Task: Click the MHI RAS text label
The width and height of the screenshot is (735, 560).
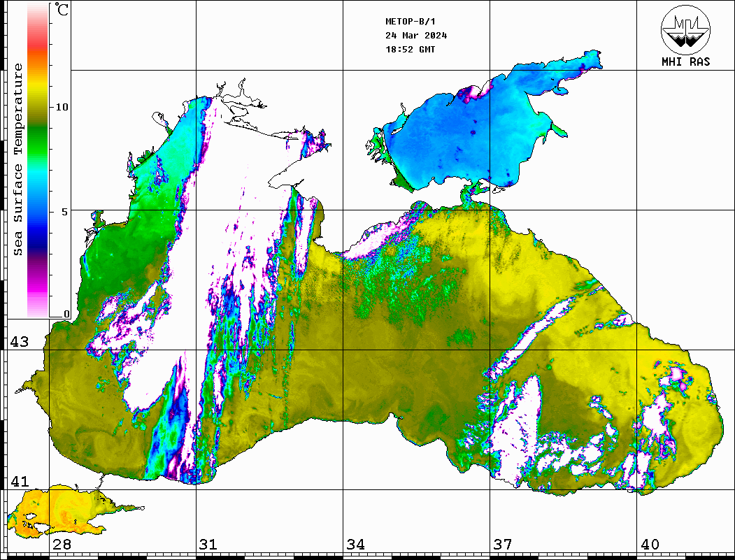Action: (685, 62)
